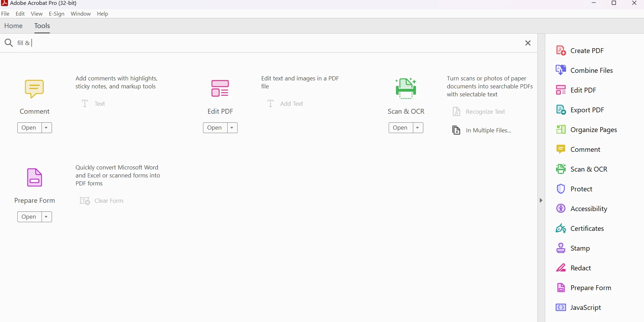Click the Scan & OCR printer icon in results

[x=406, y=88]
